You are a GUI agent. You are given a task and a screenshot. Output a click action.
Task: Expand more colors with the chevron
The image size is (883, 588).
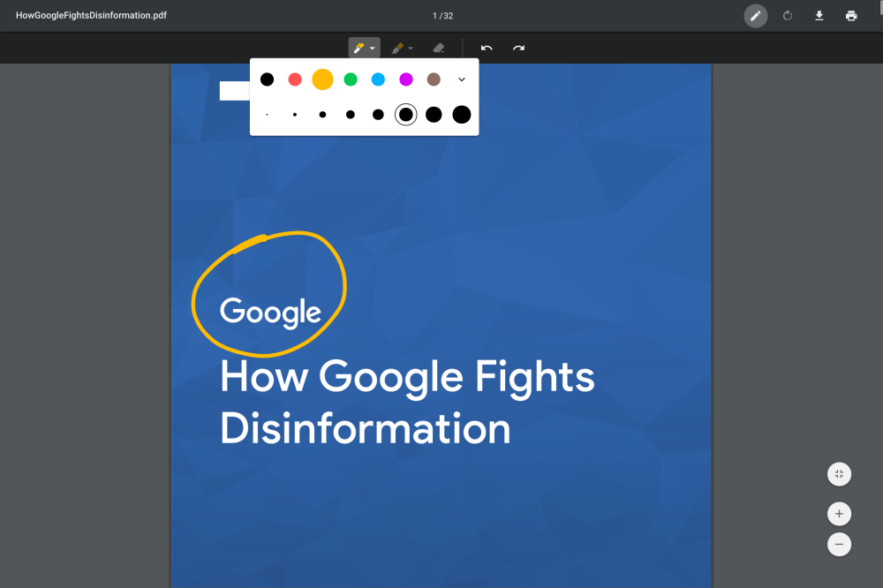(461, 79)
